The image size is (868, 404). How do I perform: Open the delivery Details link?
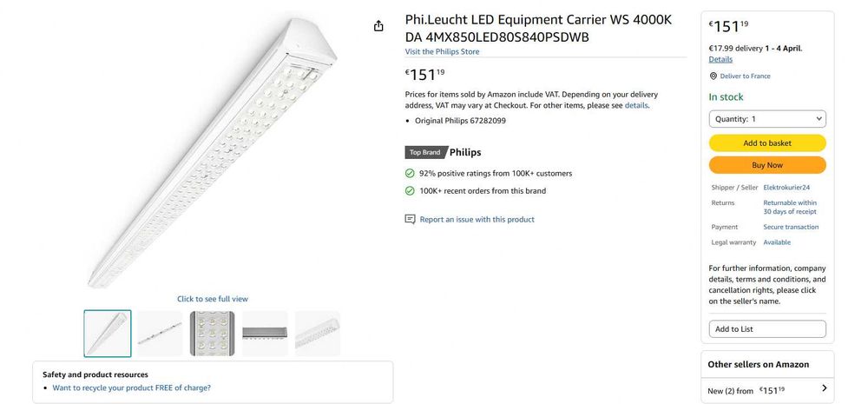720,59
